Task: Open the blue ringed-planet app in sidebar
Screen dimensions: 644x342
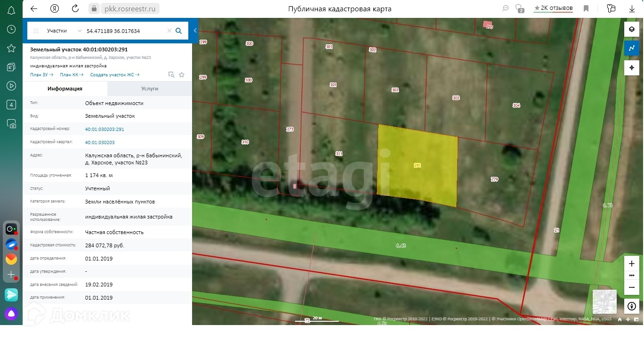Action: click(11, 244)
